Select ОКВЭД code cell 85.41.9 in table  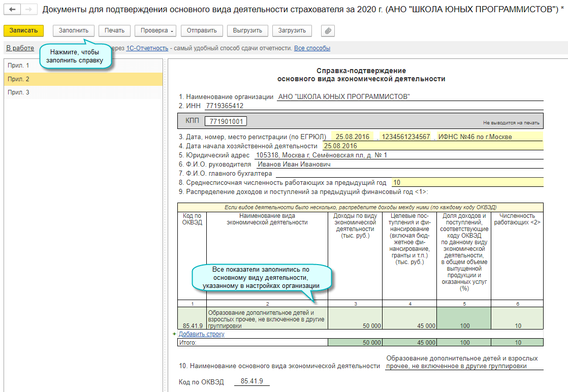192,318
